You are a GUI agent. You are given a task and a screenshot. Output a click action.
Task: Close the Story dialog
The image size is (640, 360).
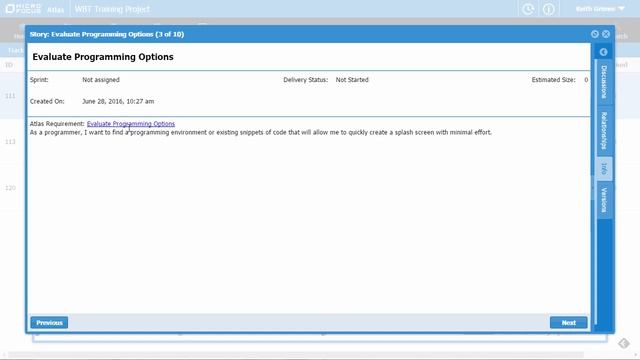606,34
